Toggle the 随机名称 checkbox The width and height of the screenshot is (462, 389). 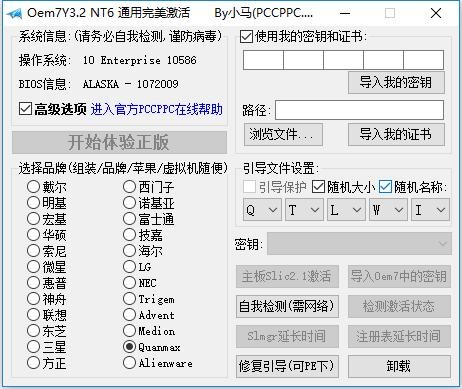385,187
